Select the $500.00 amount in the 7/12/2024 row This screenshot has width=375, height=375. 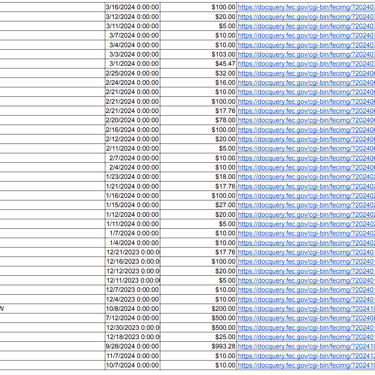198,318
